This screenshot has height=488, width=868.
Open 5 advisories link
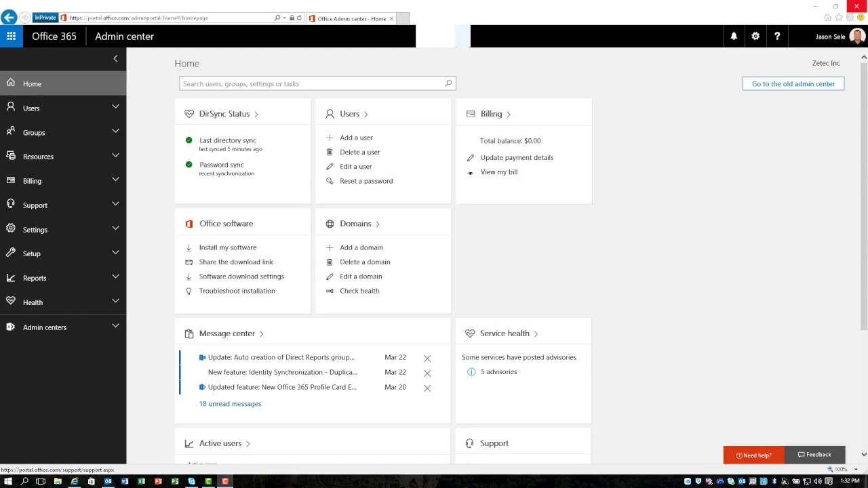(498, 371)
